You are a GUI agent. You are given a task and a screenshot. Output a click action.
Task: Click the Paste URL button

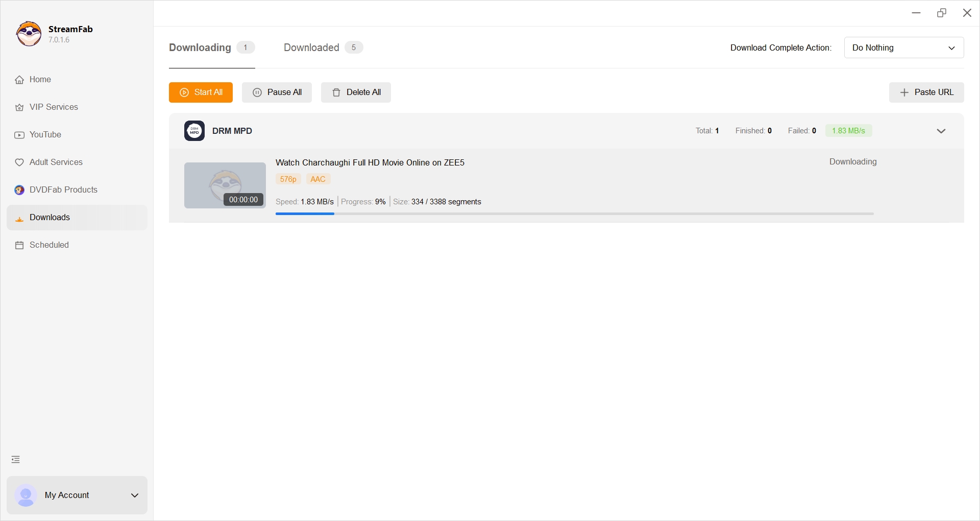tap(926, 92)
